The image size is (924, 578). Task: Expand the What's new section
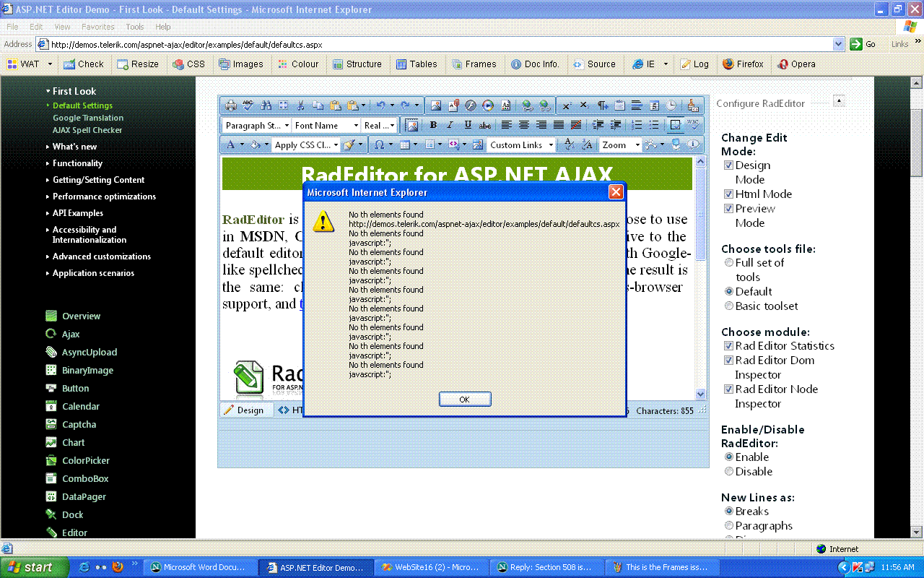(74, 147)
